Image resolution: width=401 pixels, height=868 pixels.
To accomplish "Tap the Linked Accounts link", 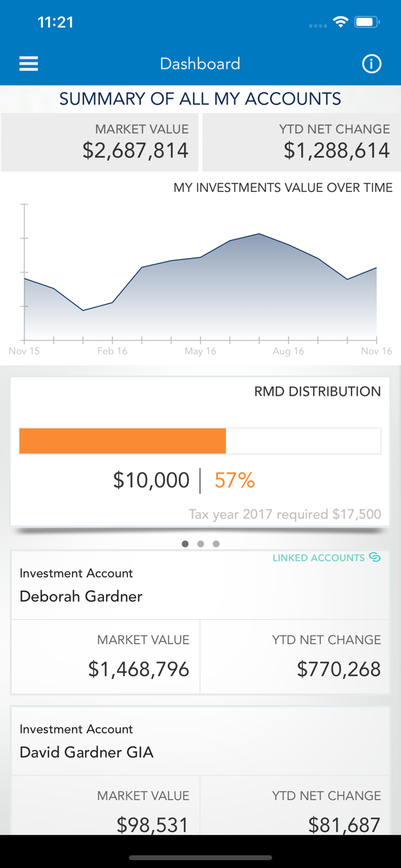I will coord(319,558).
